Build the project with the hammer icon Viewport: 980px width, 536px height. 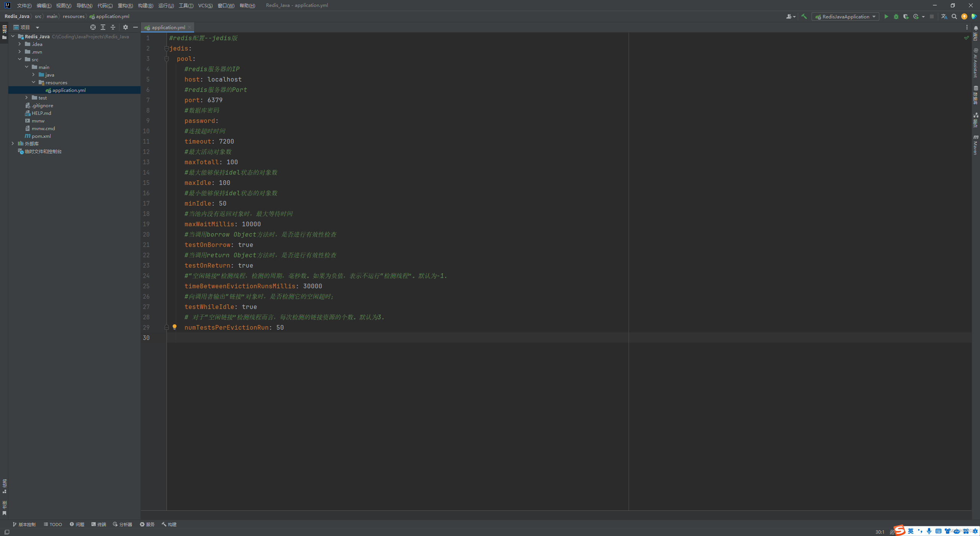(804, 16)
